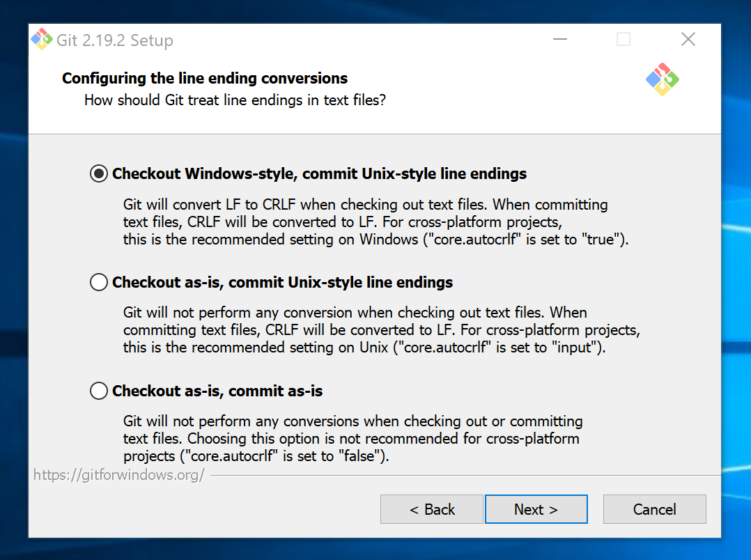Click the 'Checkout as-is, commit as-is' label text
751x560 pixels.
[x=217, y=391]
